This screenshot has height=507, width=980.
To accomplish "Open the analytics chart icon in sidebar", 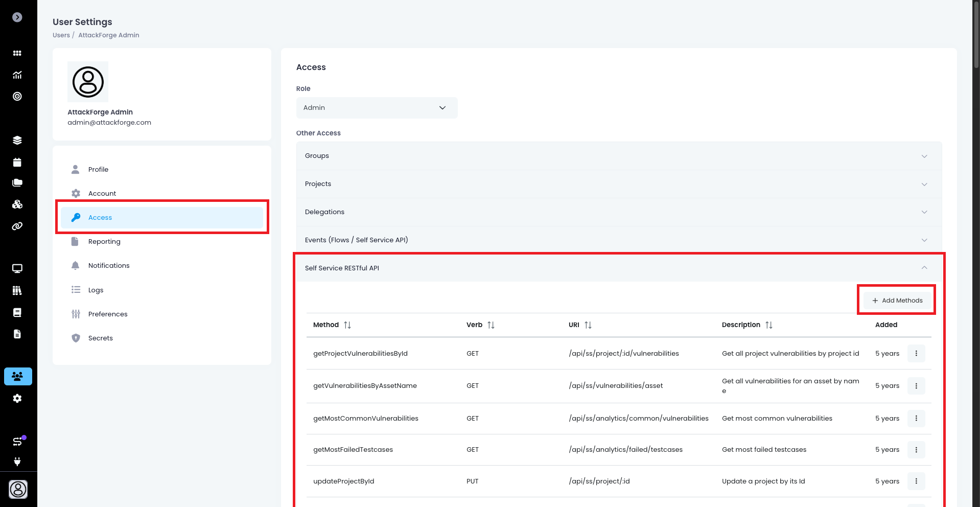I will click(17, 75).
